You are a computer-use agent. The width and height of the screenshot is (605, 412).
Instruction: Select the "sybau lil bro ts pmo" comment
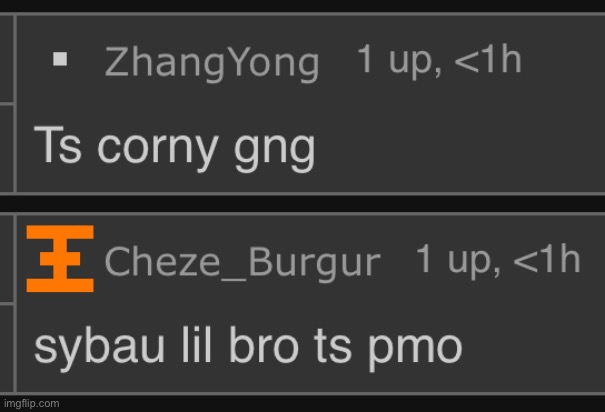click(248, 348)
